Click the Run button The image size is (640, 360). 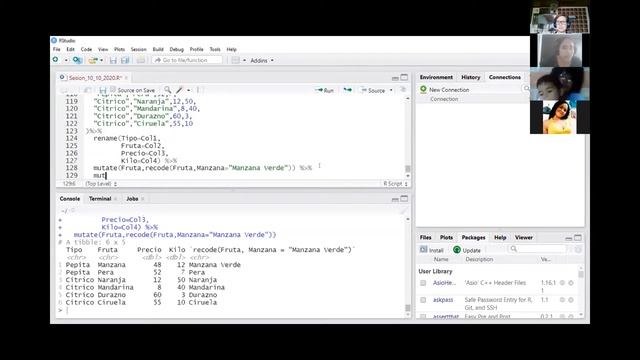(x=324, y=90)
